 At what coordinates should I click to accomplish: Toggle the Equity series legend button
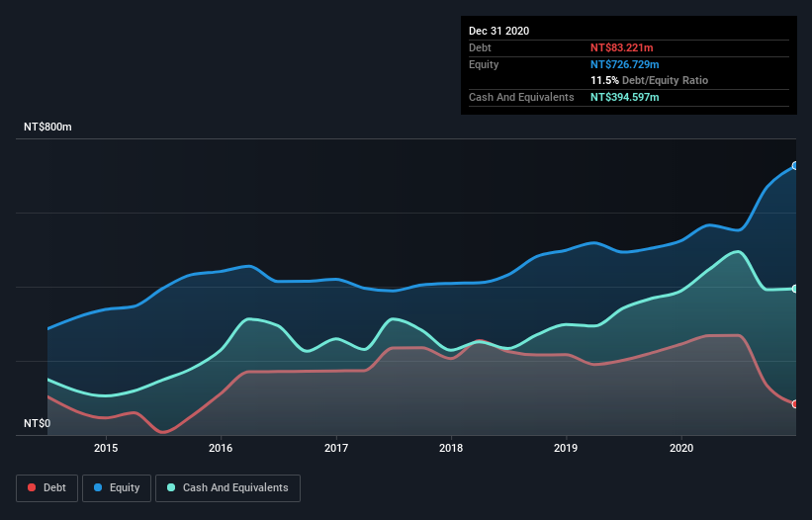pos(117,488)
